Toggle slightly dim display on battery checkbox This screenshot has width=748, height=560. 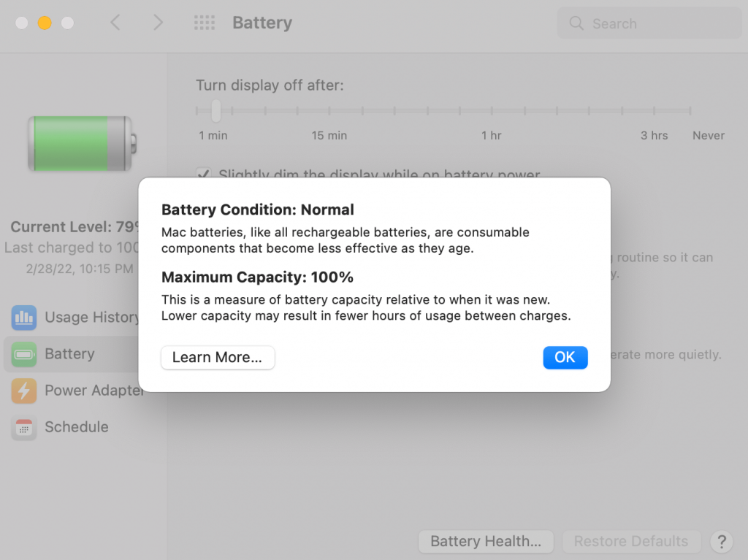tap(204, 174)
